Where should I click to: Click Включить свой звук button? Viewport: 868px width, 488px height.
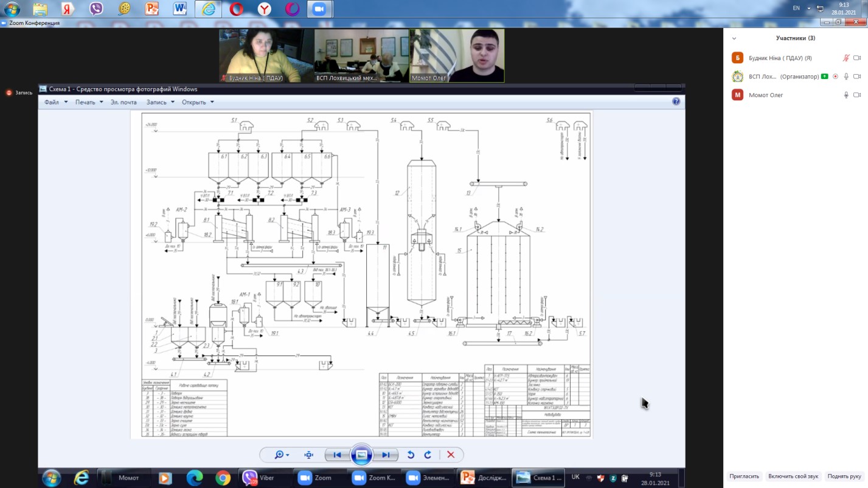click(x=793, y=476)
